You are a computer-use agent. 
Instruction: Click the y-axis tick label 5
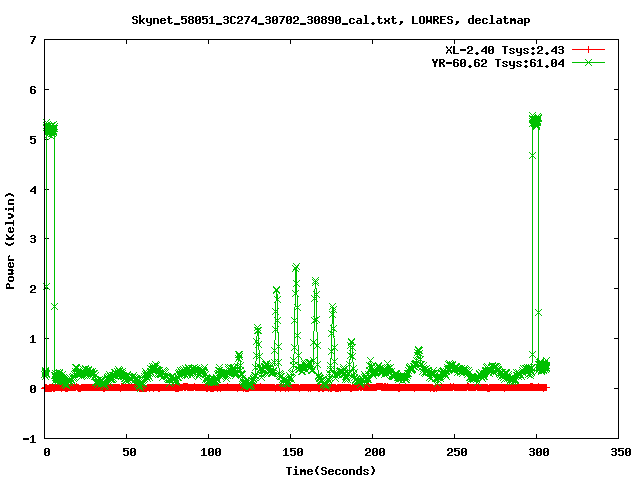point(33,140)
